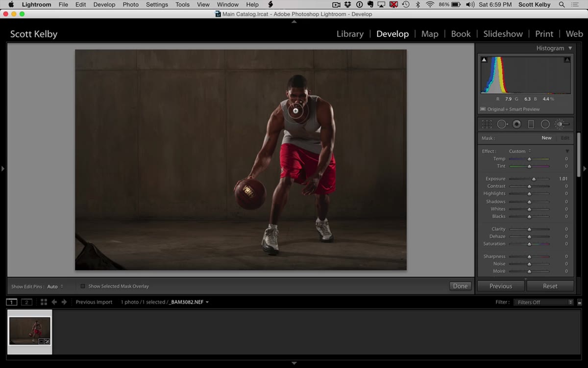This screenshot has height=368, width=588.
Task: Open the Develop menu in menu bar
Action: tap(104, 4)
